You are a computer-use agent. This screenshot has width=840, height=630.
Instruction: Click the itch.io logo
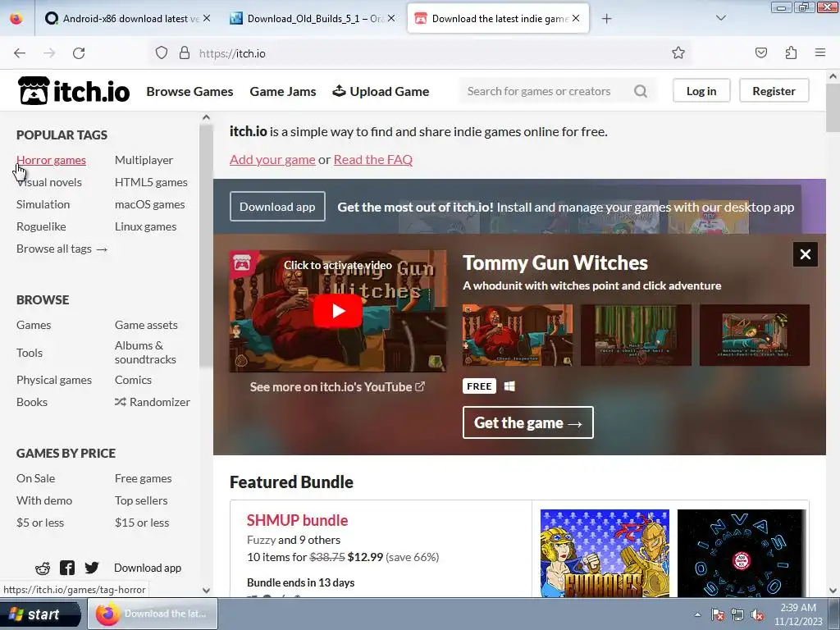[x=73, y=90]
